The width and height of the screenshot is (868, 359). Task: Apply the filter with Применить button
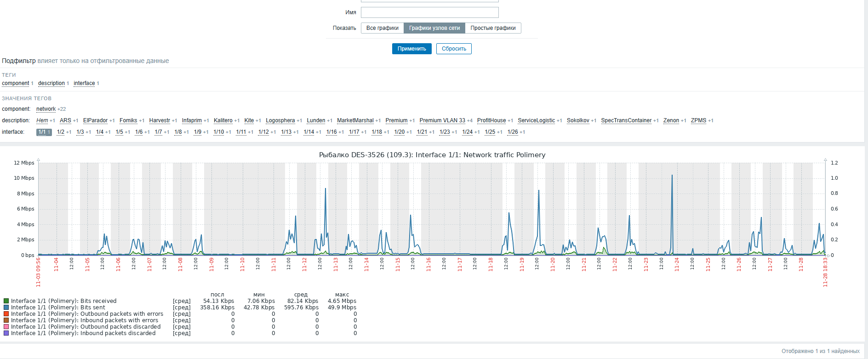(x=412, y=49)
